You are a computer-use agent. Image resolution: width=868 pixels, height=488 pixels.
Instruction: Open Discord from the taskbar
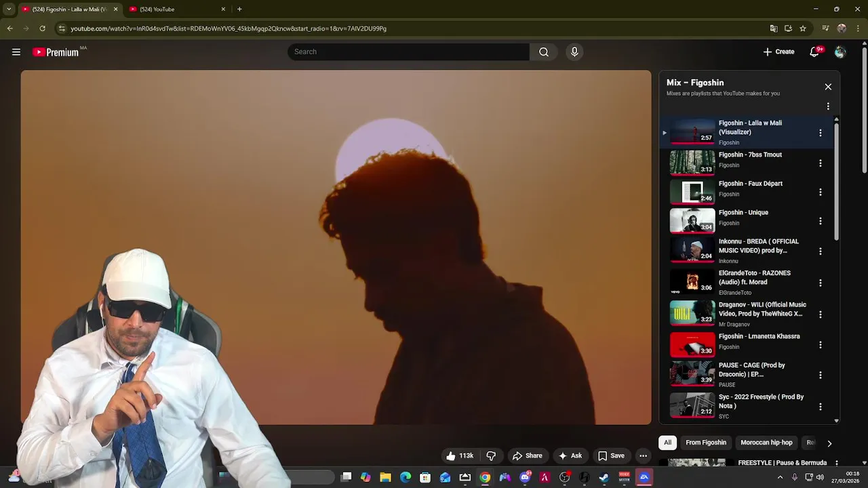(525, 477)
